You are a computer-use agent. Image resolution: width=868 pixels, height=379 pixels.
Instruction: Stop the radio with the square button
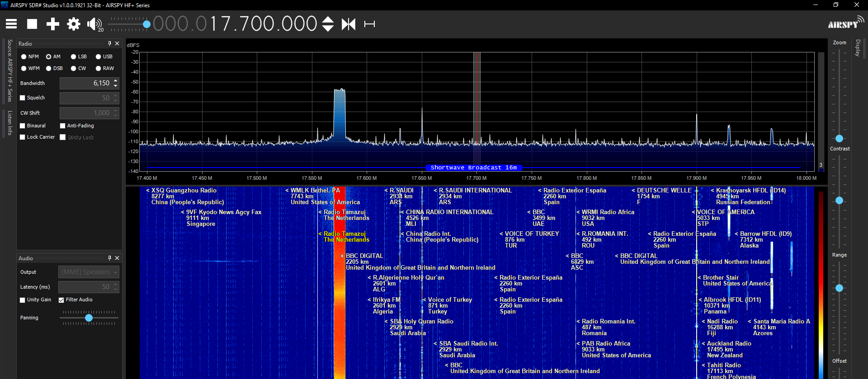pos(32,24)
